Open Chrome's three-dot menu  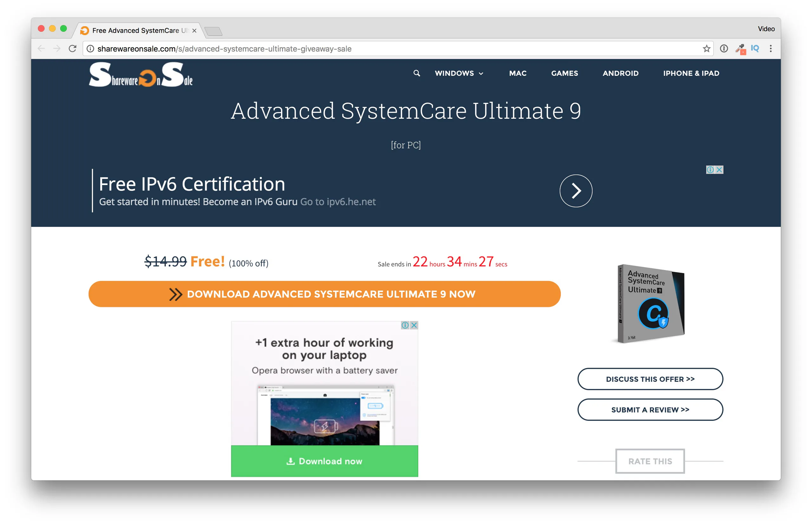point(770,49)
